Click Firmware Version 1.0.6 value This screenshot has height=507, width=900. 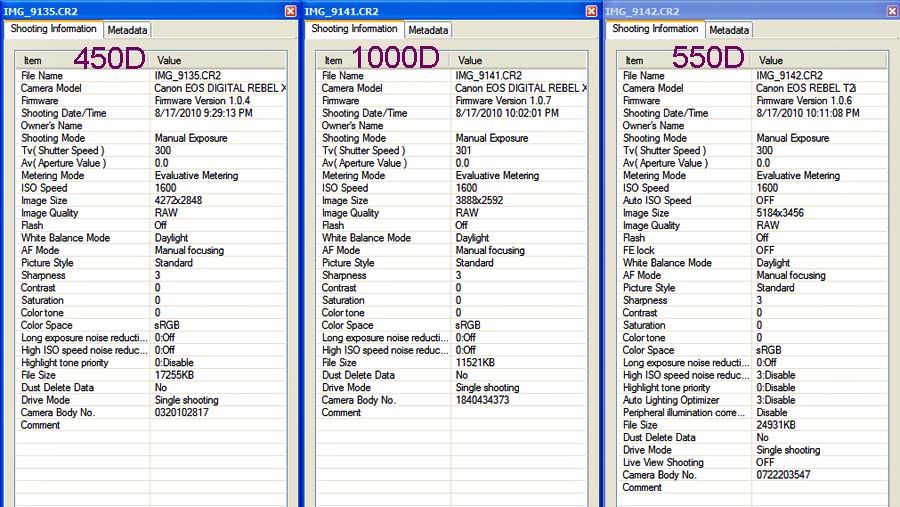pos(804,100)
